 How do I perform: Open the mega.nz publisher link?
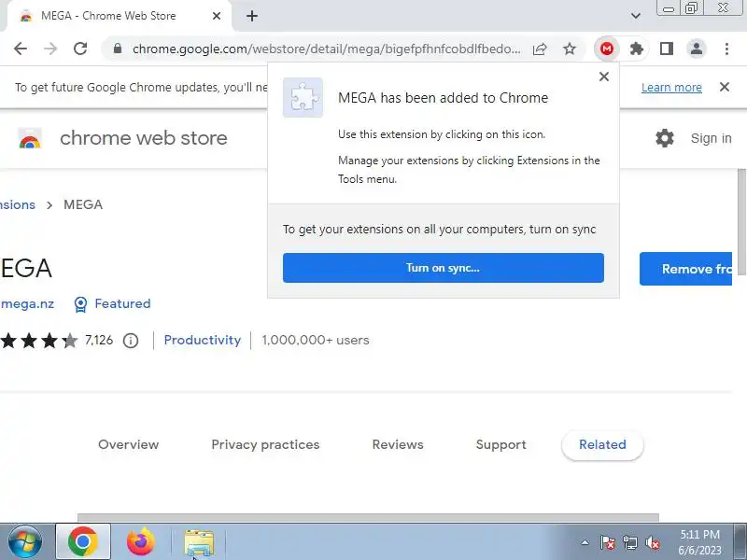pos(27,304)
